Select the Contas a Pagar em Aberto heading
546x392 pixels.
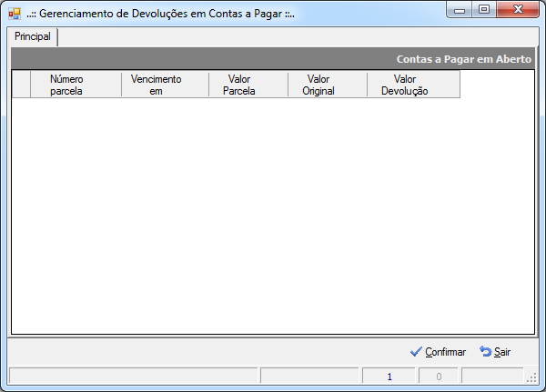[464, 59]
